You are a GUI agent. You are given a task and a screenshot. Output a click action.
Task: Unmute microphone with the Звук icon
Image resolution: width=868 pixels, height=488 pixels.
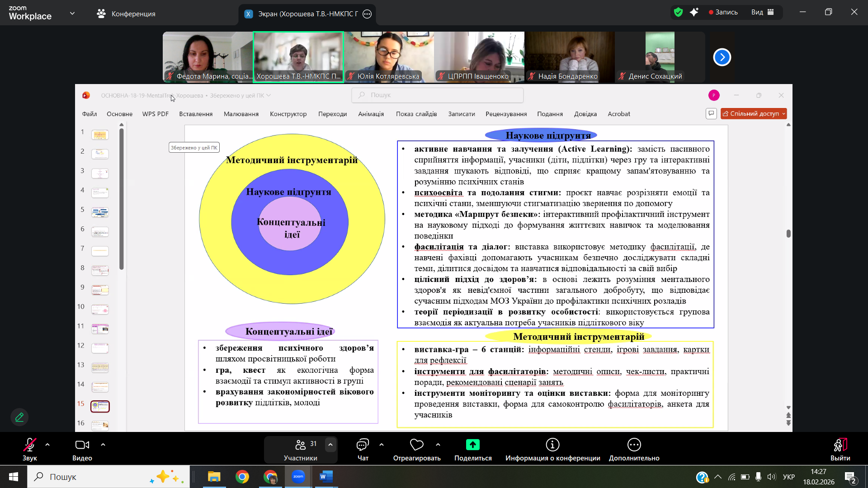29,445
